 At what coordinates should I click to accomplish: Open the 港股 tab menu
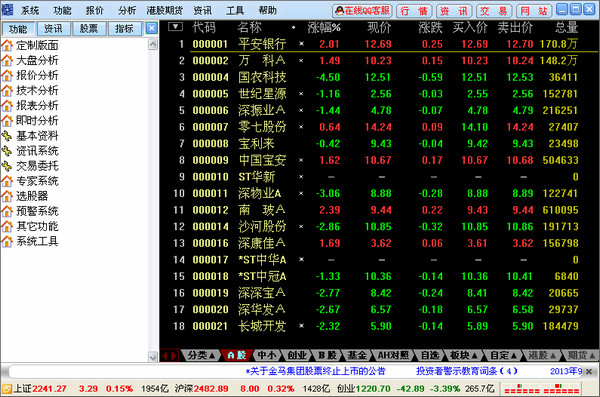point(542,355)
